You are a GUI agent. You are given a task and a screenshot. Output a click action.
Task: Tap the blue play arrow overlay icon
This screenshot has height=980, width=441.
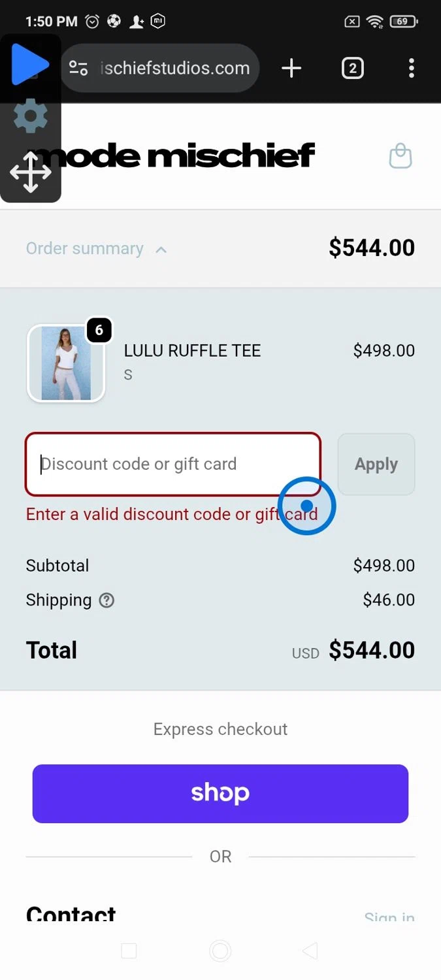[x=30, y=64]
